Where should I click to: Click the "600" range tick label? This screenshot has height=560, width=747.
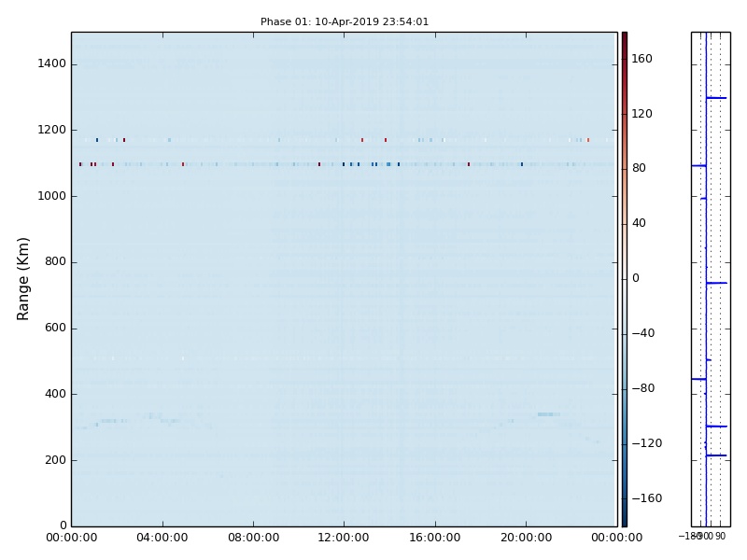(x=55, y=329)
